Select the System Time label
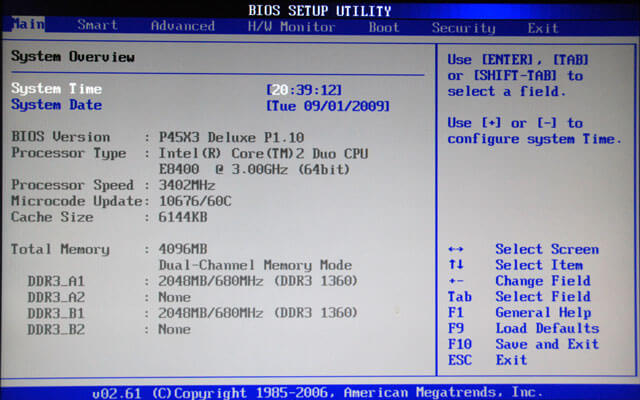Screen dimensions: 640x400 (x=56, y=89)
